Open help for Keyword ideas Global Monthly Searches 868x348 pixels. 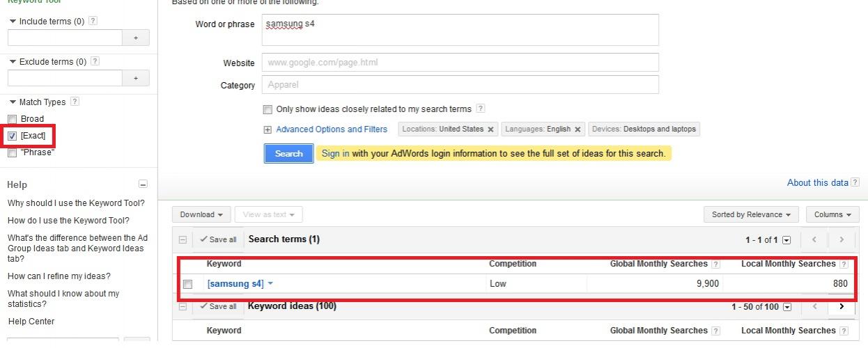[x=715, y=331]
